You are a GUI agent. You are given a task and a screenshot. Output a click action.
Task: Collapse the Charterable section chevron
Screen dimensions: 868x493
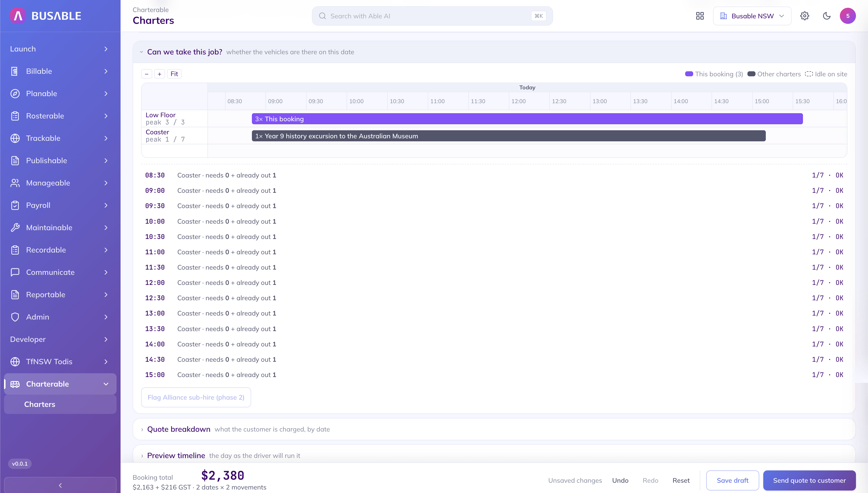(x=106, y=384)
